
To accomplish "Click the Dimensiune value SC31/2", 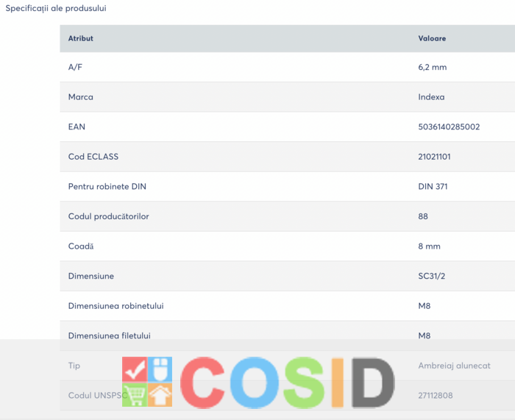I will coord(432,276).
